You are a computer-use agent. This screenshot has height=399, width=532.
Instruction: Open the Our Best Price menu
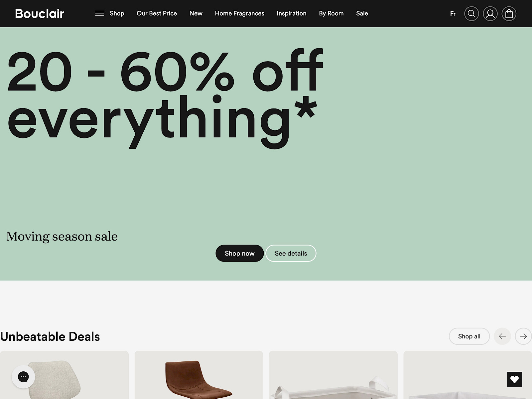pyautogui.click(x=157, y=13)
